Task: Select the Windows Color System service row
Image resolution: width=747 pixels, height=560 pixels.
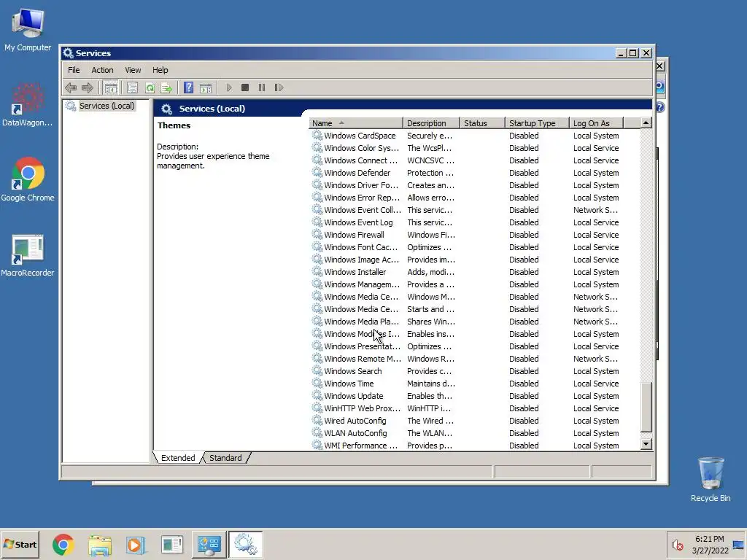Action: (474, 148)
